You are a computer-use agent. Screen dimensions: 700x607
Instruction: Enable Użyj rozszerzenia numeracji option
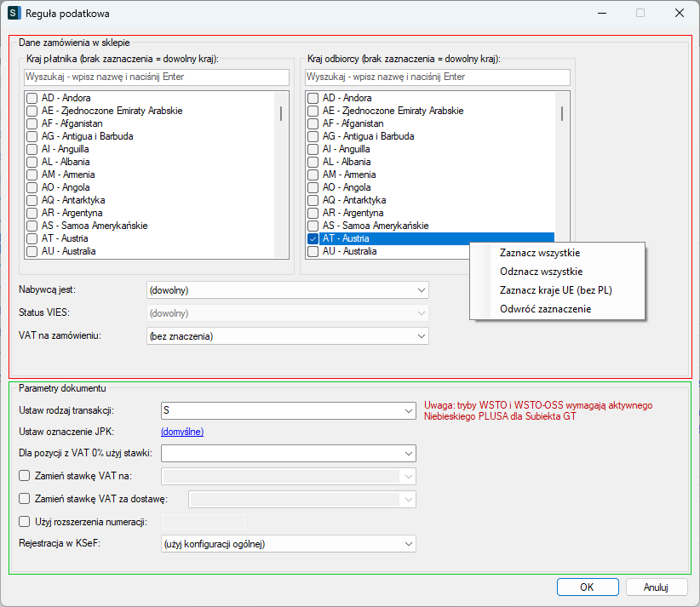point(24,521)
